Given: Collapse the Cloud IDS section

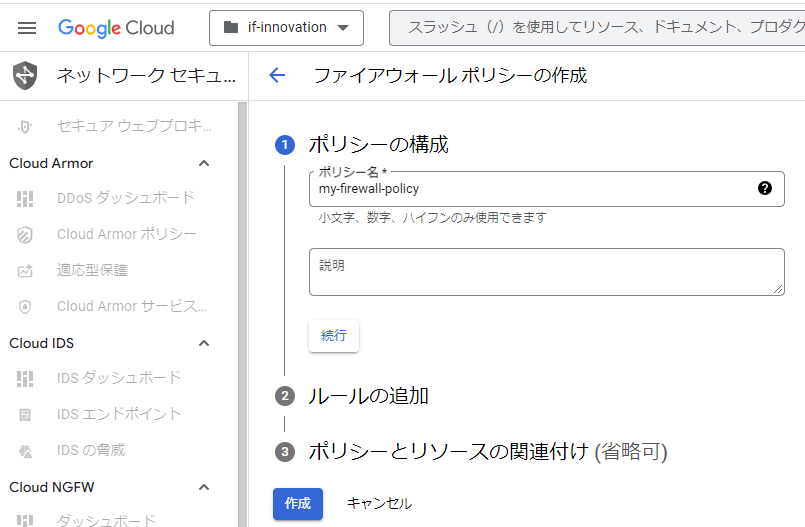Looking at the screenshot, I should [204, 343].
